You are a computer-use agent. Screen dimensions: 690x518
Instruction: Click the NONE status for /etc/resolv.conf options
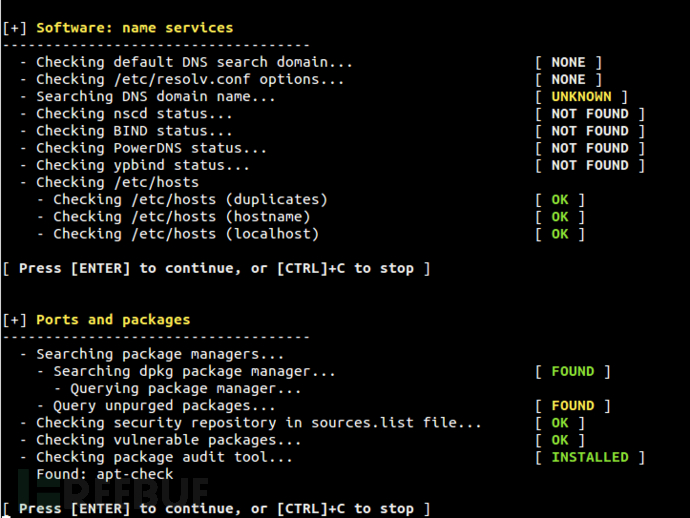[x=568, y=80]
